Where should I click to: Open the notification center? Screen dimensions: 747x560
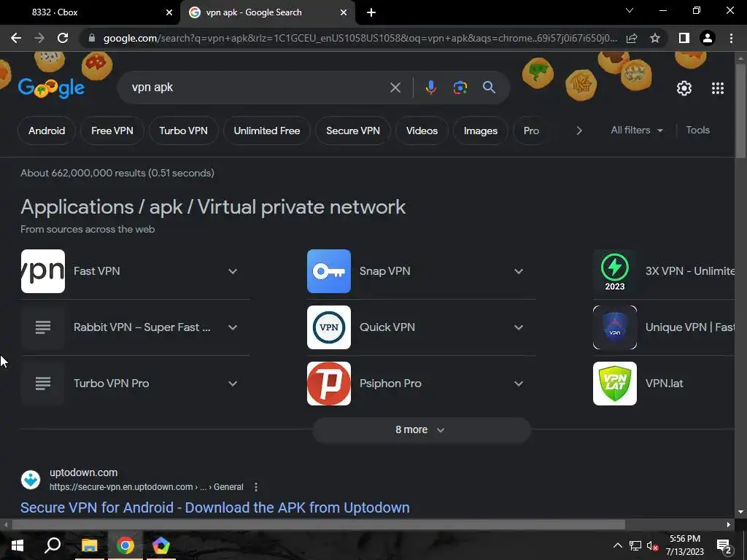[x=724, y=546]
